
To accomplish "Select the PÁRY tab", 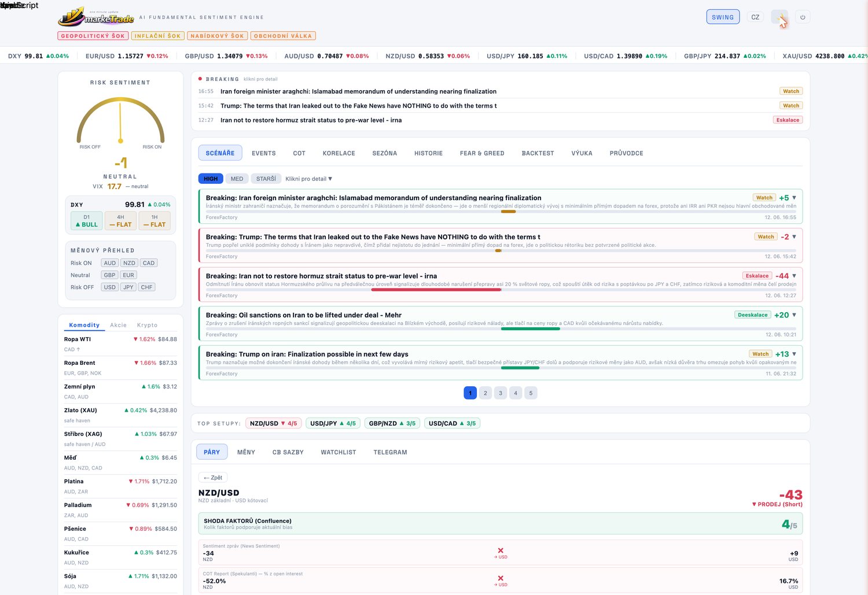I will click(212, 452).
